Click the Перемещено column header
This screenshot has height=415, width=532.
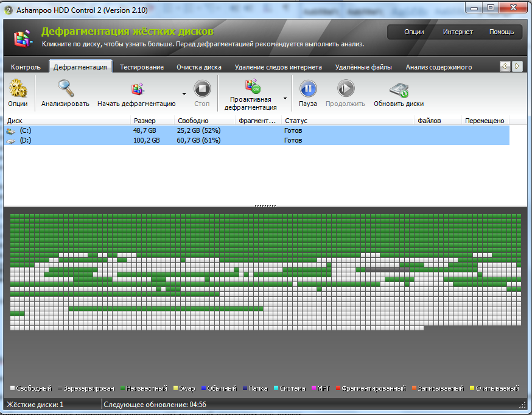coord(486,121)
